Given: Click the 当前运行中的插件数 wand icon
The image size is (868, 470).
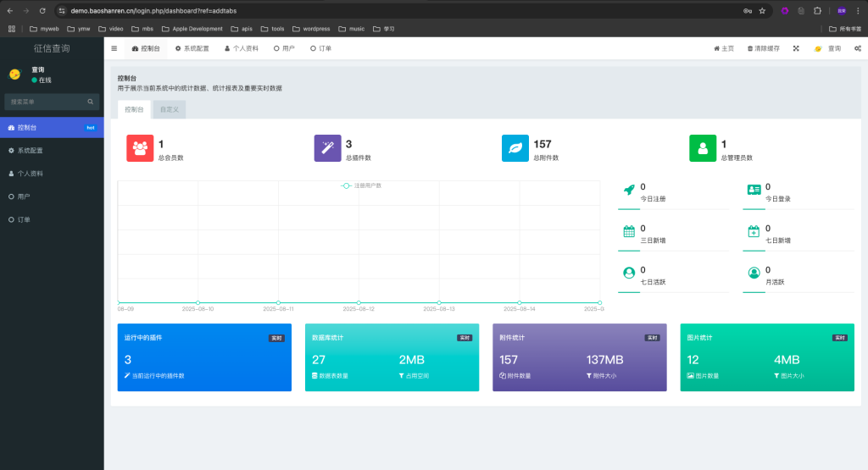Looking at the screenshot, I should pyautogui.click(x=127, y=375).
